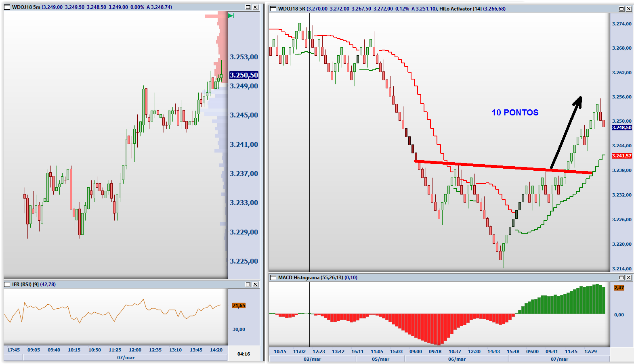Click the MACD Histograma panel window icon
This screenshot has width=634, height=364.
(x=273, y=278)
